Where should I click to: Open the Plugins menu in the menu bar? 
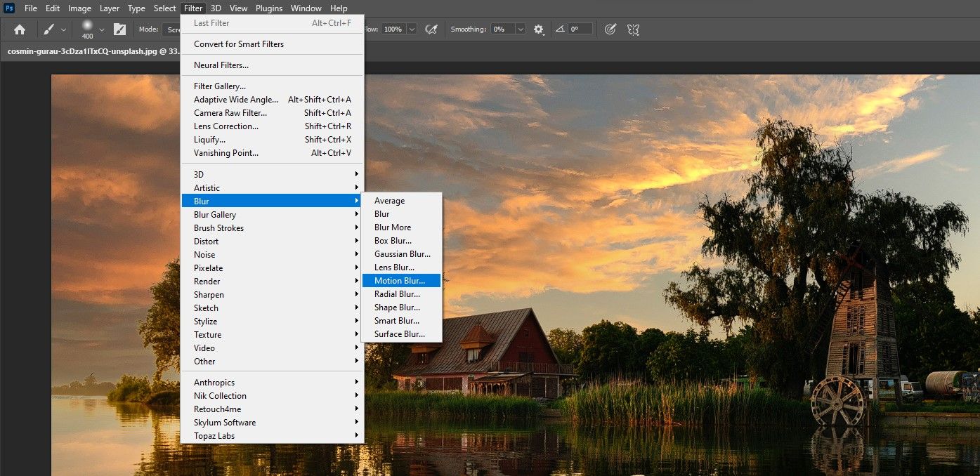point(269,8)
